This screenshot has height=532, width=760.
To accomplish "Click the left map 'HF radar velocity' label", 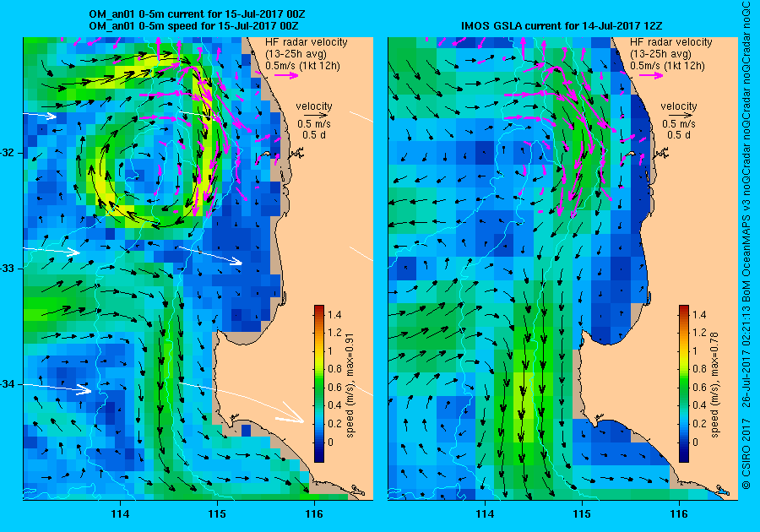I will [307, 42].
